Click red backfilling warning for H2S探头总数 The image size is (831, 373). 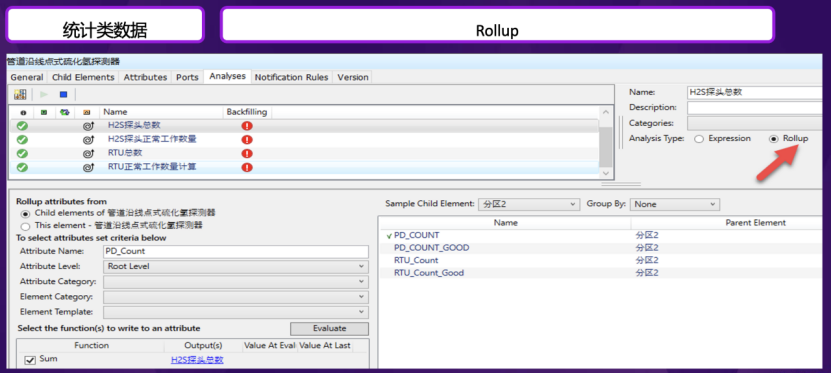click(247, 126)
